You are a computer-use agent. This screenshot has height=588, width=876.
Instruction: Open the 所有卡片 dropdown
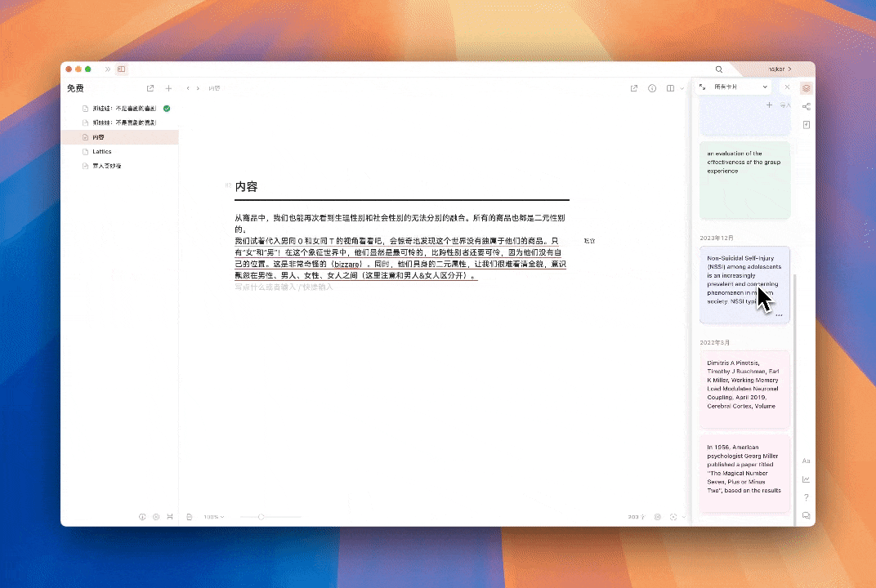(x=740, y=87)
